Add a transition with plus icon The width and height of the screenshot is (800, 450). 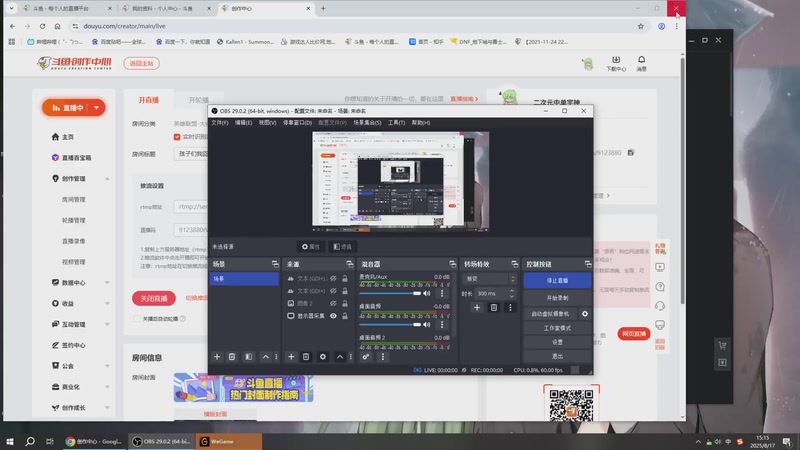click(x=477, y=307)
